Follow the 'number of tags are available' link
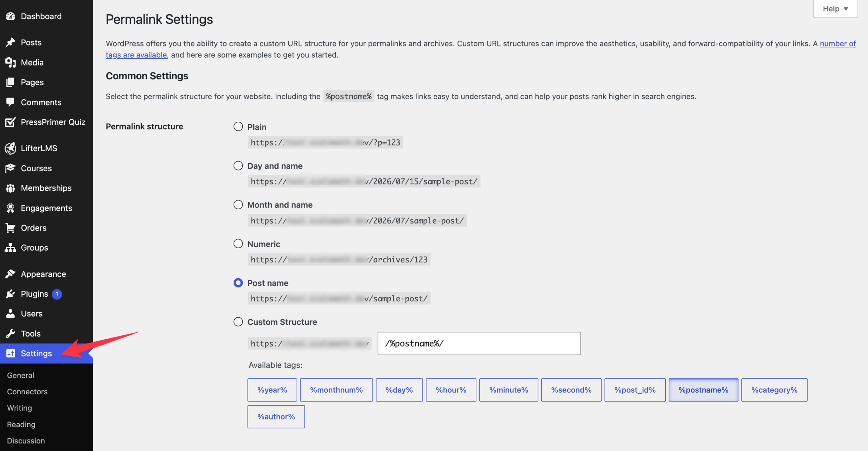Screen dimensions: 868x451 pyautogui.click(x=837, y=43)
